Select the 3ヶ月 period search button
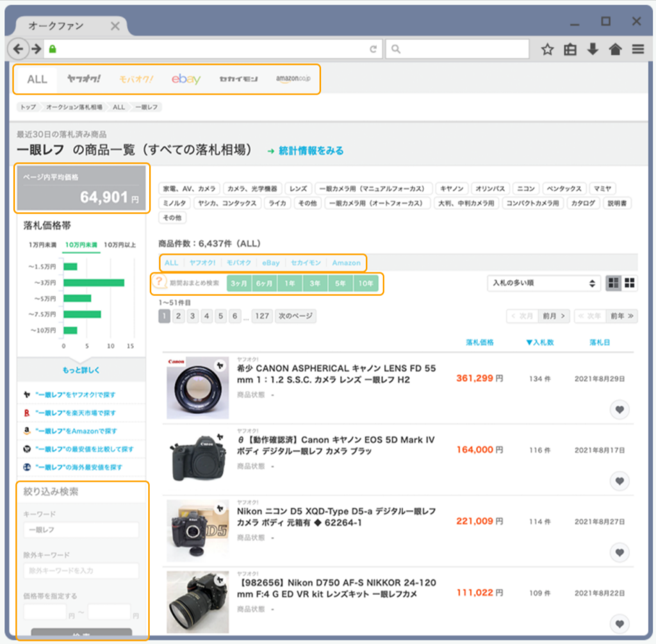 (x=239, y=283)
